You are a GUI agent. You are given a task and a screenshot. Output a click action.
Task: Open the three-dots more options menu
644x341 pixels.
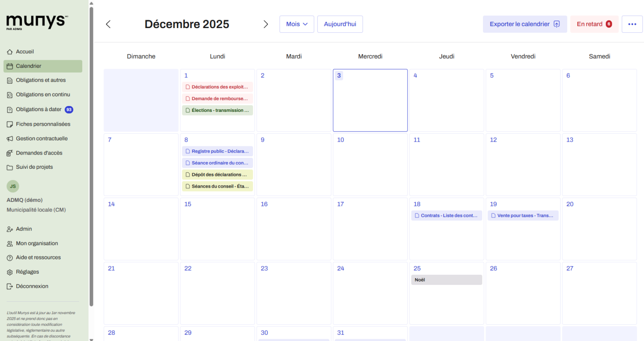coord(632,24)
